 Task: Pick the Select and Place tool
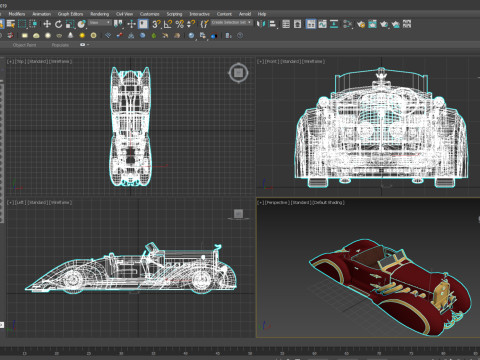tap(81, 24)
